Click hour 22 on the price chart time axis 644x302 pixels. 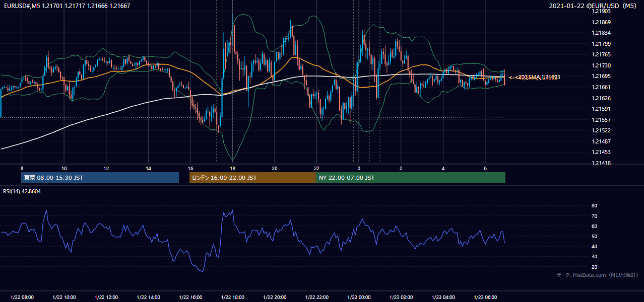317,168
